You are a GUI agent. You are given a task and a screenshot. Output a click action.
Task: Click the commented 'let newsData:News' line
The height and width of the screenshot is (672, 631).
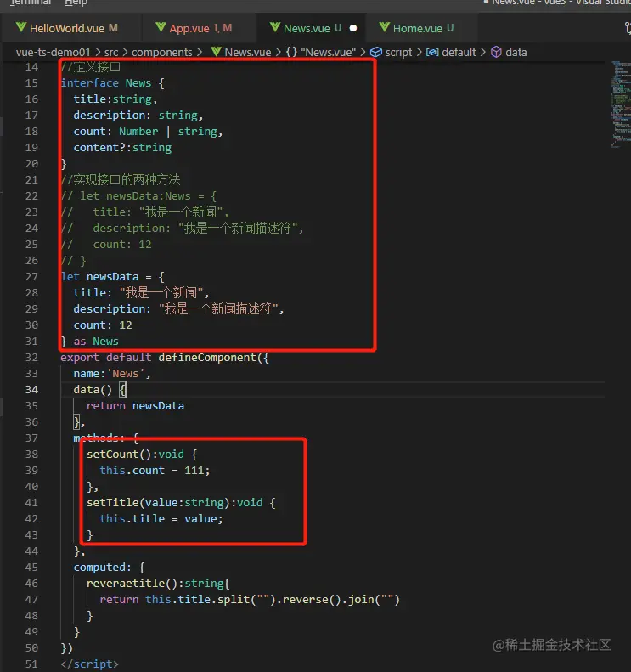138,196
